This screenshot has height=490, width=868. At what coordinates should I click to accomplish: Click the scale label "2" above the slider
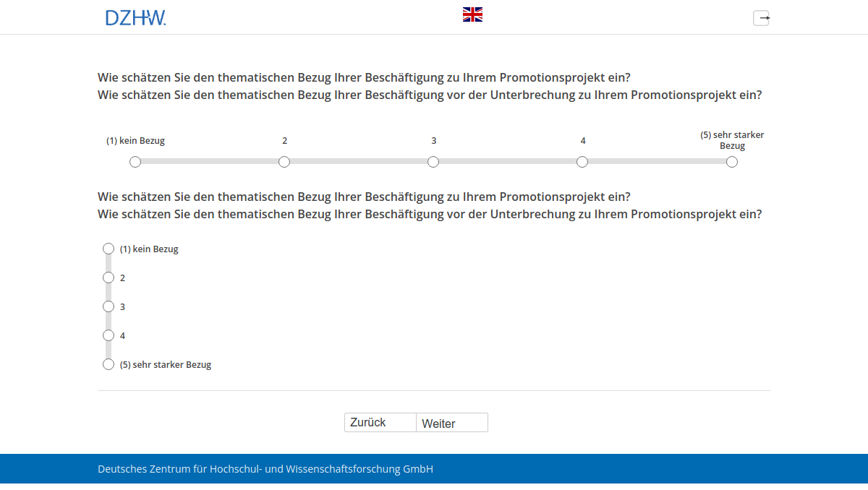click(284, 140)
